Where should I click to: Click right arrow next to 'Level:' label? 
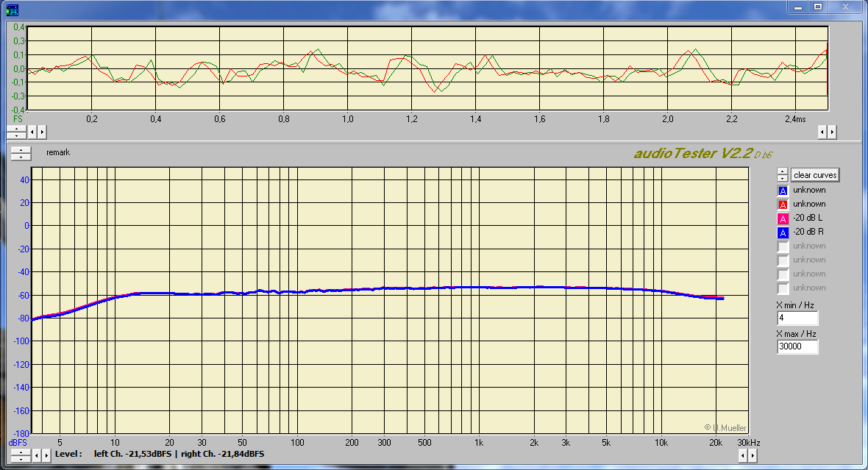click(46, 455)
